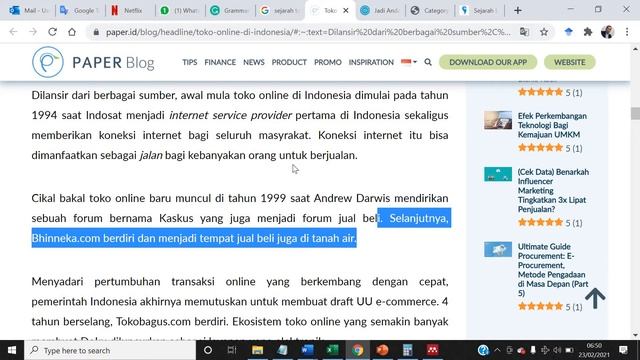Open the 'Jadi Anda' browser tab

coord(380,11)
